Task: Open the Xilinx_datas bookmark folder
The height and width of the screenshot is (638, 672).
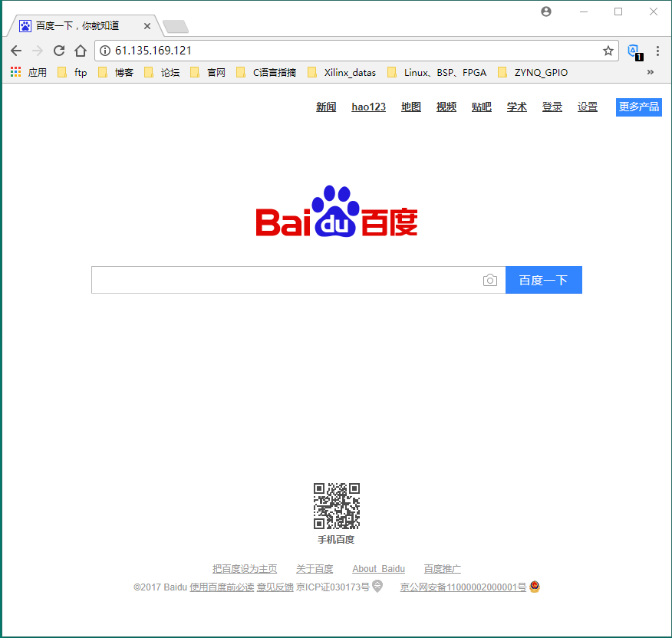Action: 342,73
